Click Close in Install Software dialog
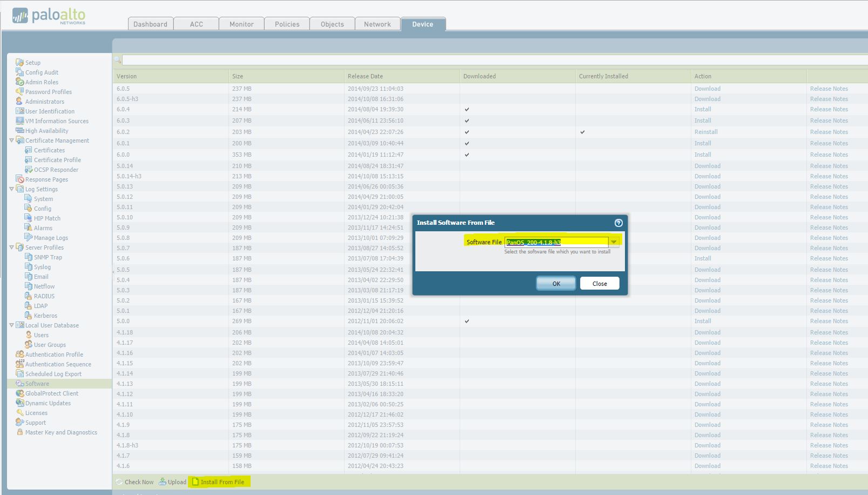868x495 pixels. [600, 283]
